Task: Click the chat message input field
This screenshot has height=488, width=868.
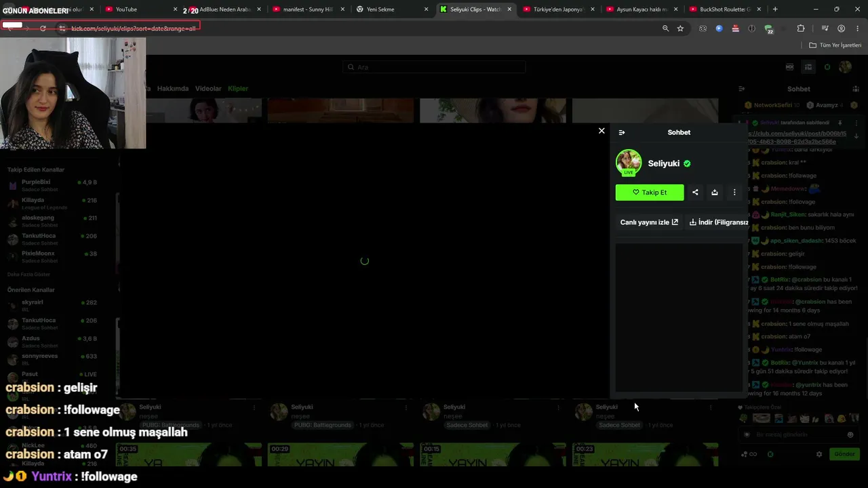Action: pyautogui.click(x=800, y=434)
